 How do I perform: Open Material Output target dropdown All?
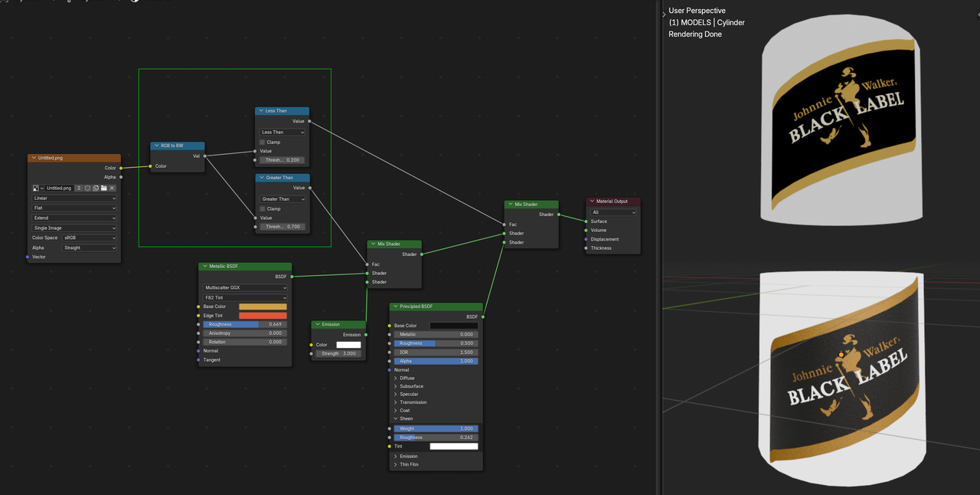(613, 212)
